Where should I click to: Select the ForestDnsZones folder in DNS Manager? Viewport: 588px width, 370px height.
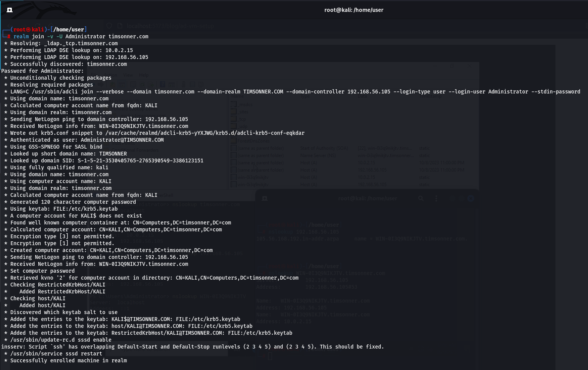[251, 141]
